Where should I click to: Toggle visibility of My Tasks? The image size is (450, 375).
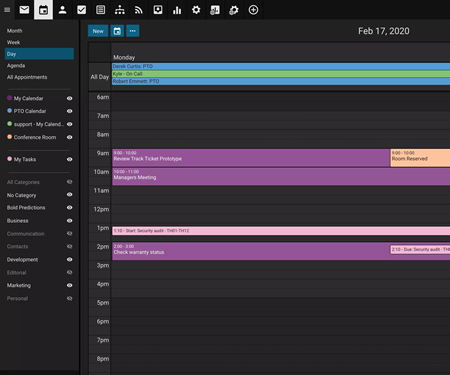pos(69,159)
